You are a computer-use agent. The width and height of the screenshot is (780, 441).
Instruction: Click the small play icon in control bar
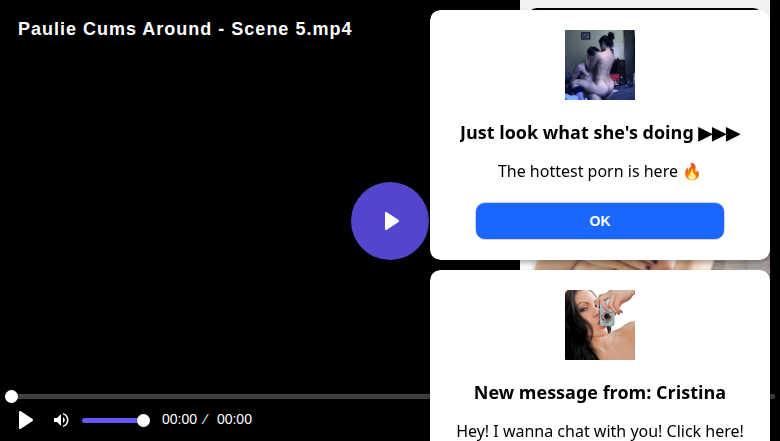[26, 420]
